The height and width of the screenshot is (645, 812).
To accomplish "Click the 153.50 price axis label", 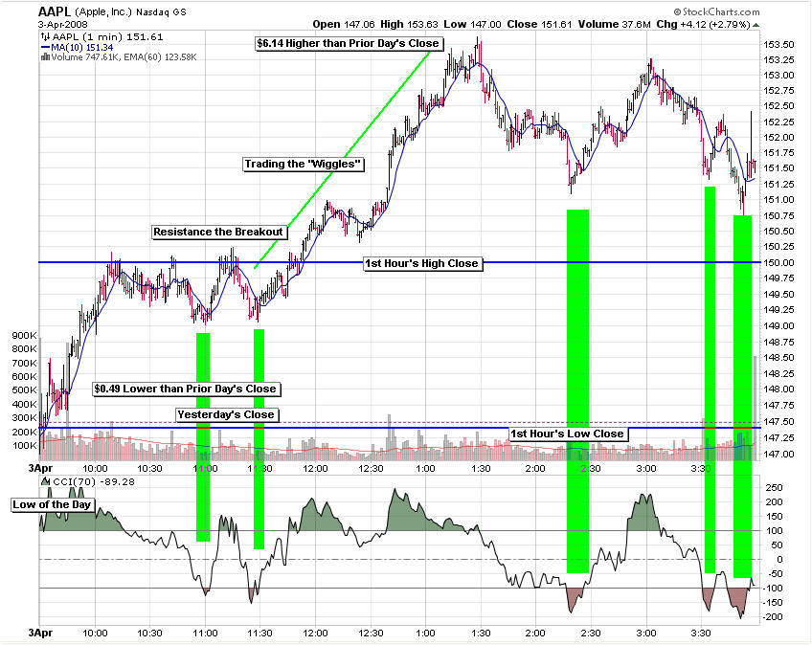I will point(778,45).
